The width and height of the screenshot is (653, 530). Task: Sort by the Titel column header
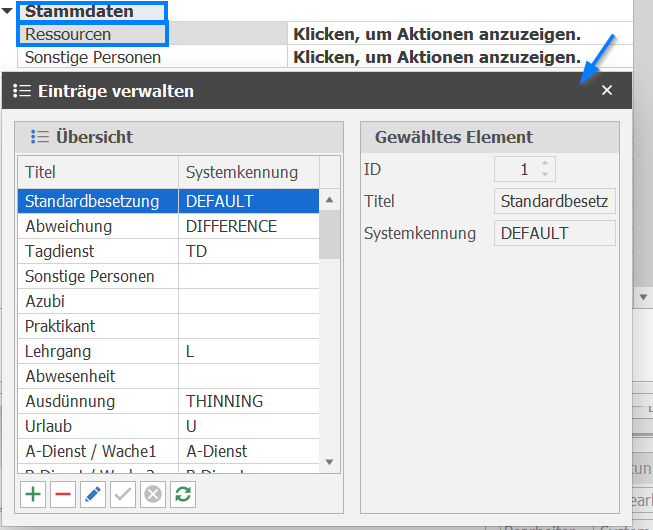click(97, 172)
